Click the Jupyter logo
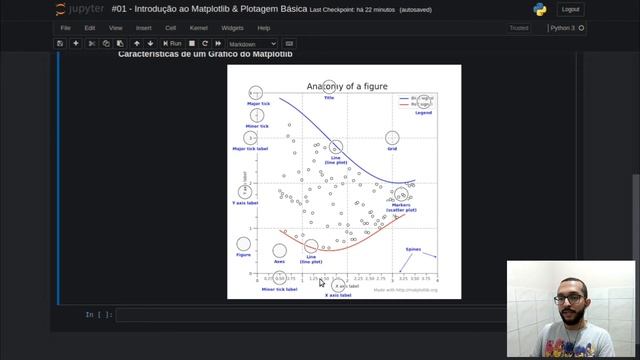This screenshot has width=640, height=360. [80, 9]
